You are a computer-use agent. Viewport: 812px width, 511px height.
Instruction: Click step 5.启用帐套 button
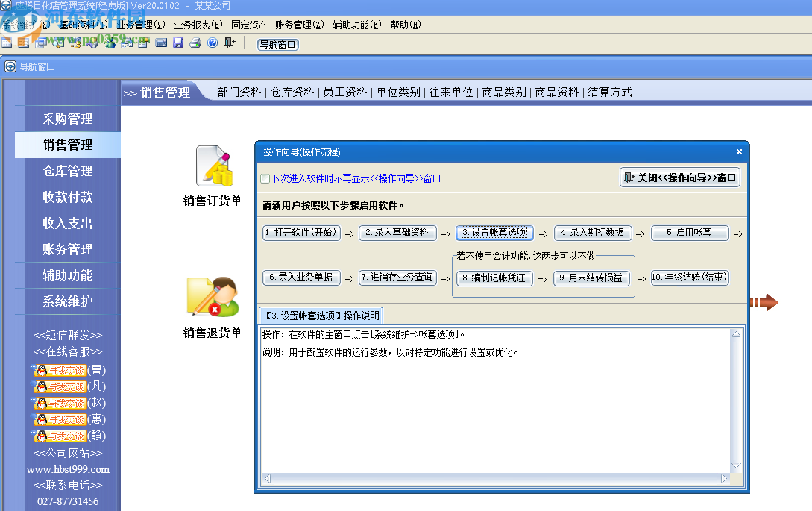690,232
